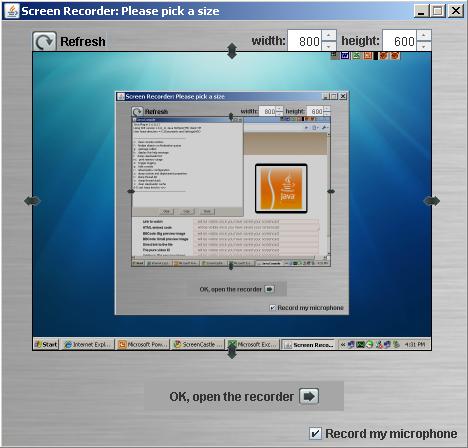Click the Java icon in the title bar
468x448 pixels.
pyautogui.click(x=12, y=11)
